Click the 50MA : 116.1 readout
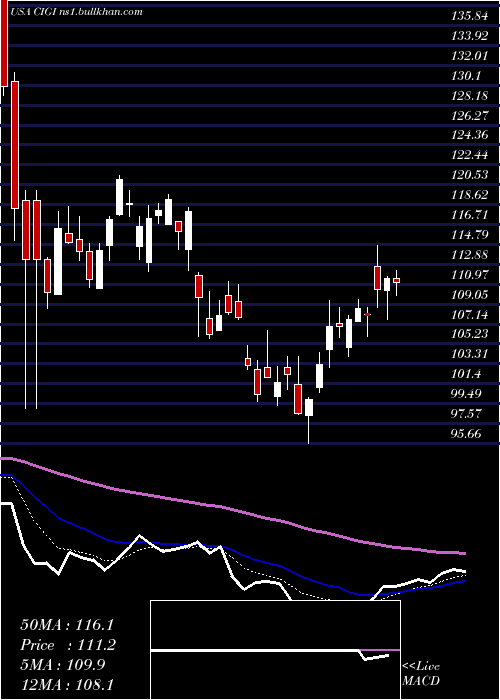The width and height of the screenshot is (500, 700). tap(67, 625)
